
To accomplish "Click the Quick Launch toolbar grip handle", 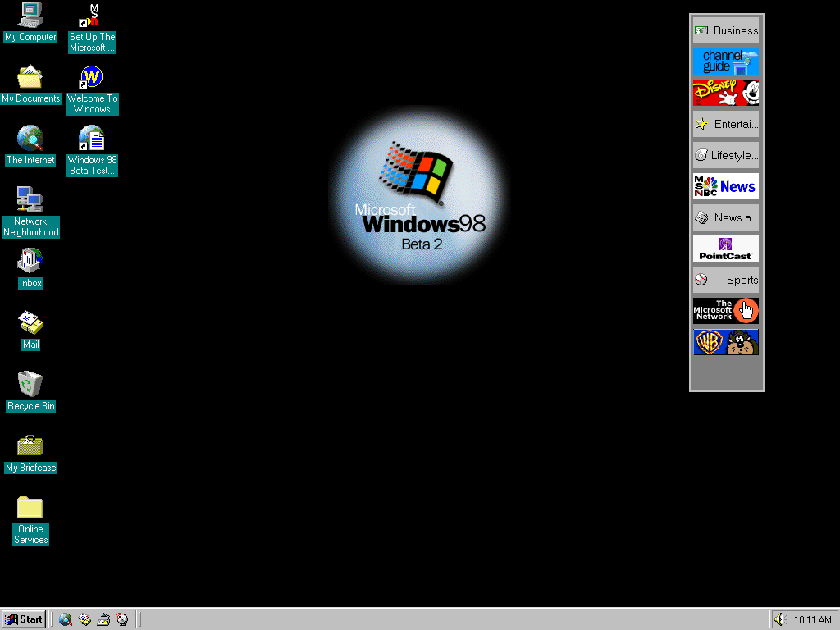I will pyautogui.click(x=52, y=619).
